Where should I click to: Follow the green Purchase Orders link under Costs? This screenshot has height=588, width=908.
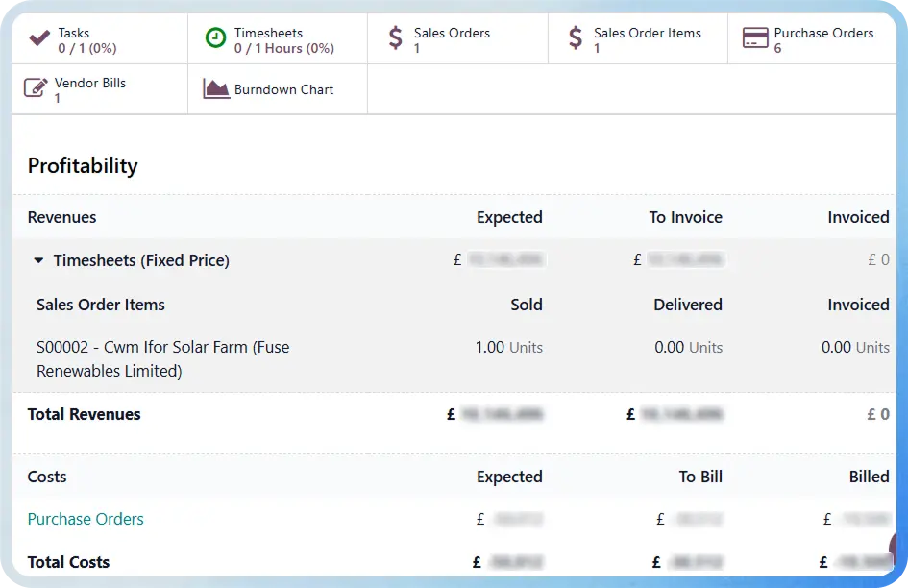[x=86, y=519]
